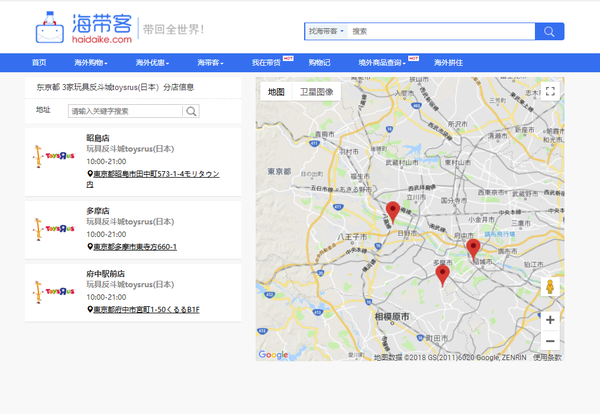Click the 多摩店 store name
Screen dimensions: 600x414
[98, 210]
